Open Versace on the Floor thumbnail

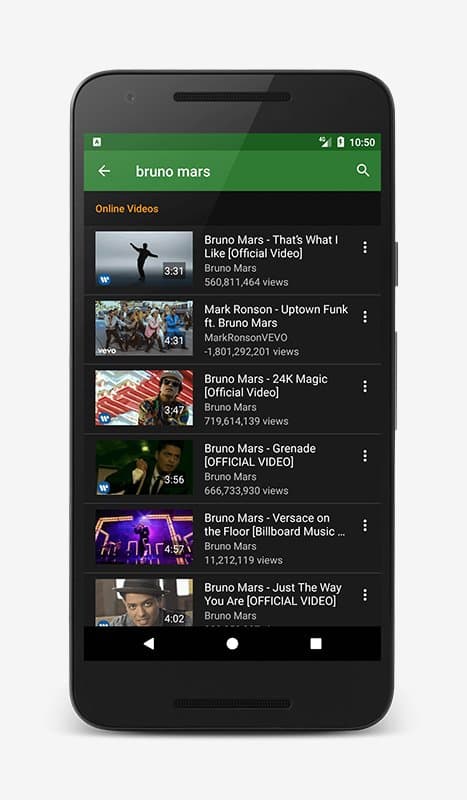click(144, 537)
